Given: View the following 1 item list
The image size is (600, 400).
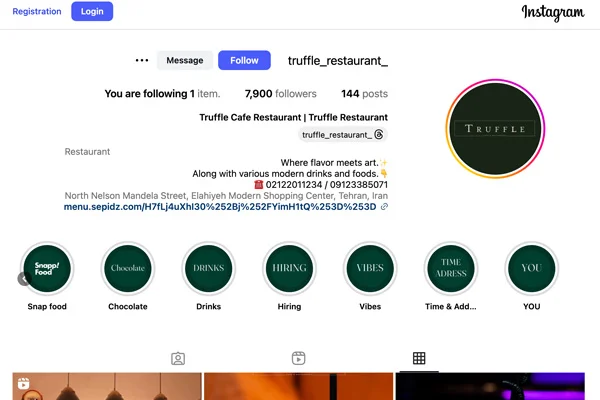Looking at the screenshot, I should (162, 94).
